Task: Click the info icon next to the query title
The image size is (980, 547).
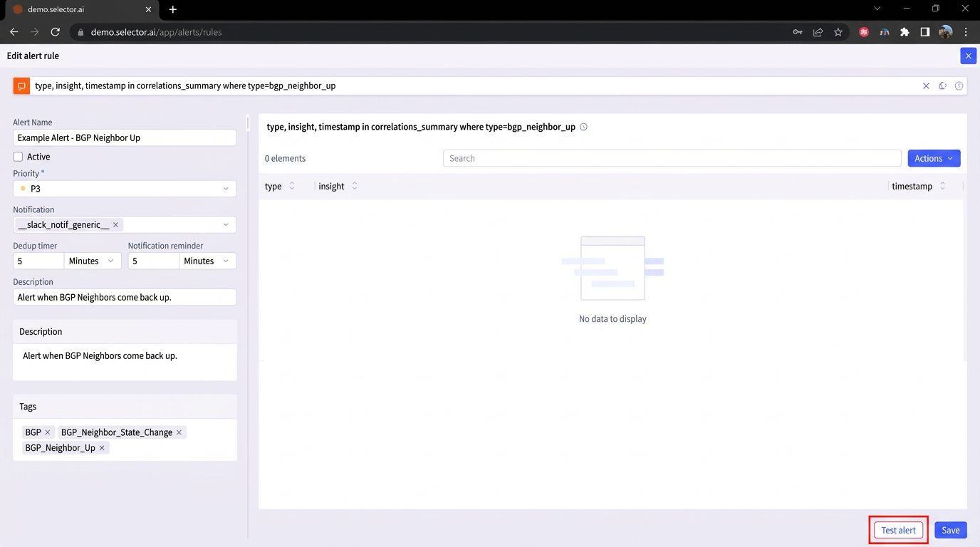Action: pyautogui.click(x=583, y=127)
